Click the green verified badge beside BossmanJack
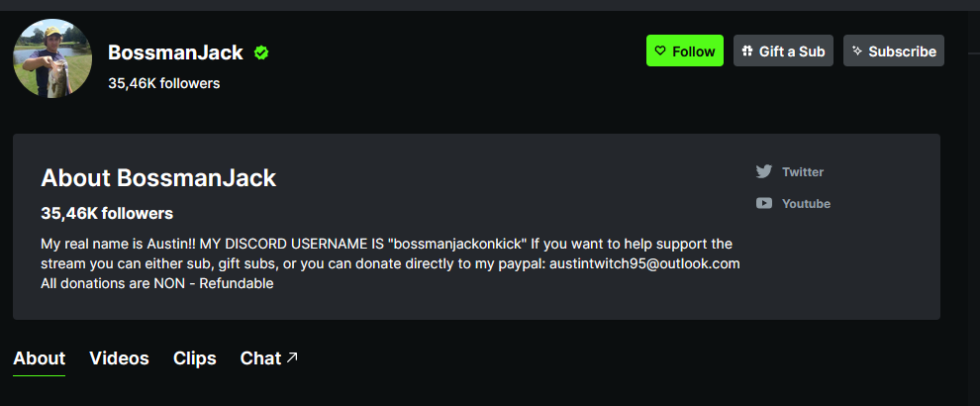980x406 pixels. (x=261, y=52)
